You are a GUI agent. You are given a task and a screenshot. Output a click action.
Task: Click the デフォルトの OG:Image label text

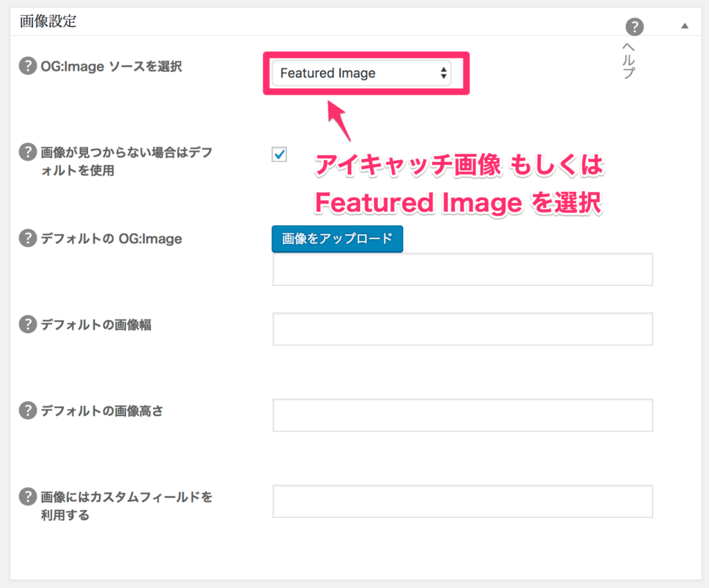point(111,238)
